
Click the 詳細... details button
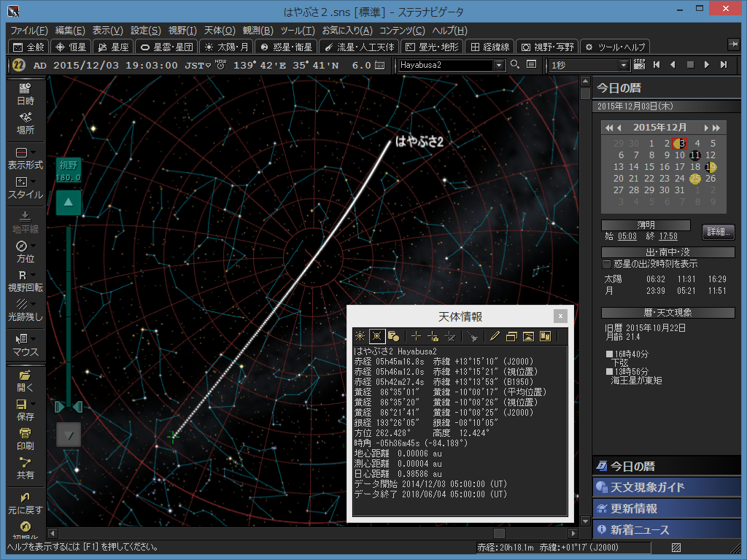pos(718,232)
